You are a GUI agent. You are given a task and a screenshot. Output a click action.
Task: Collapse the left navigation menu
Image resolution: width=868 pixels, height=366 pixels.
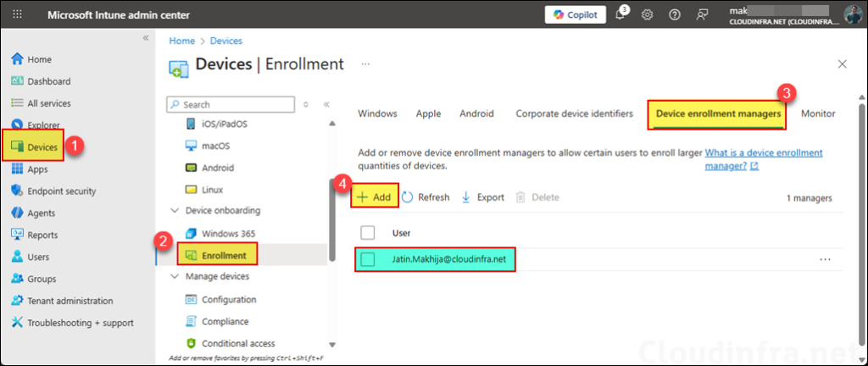[x=146, y=37]
